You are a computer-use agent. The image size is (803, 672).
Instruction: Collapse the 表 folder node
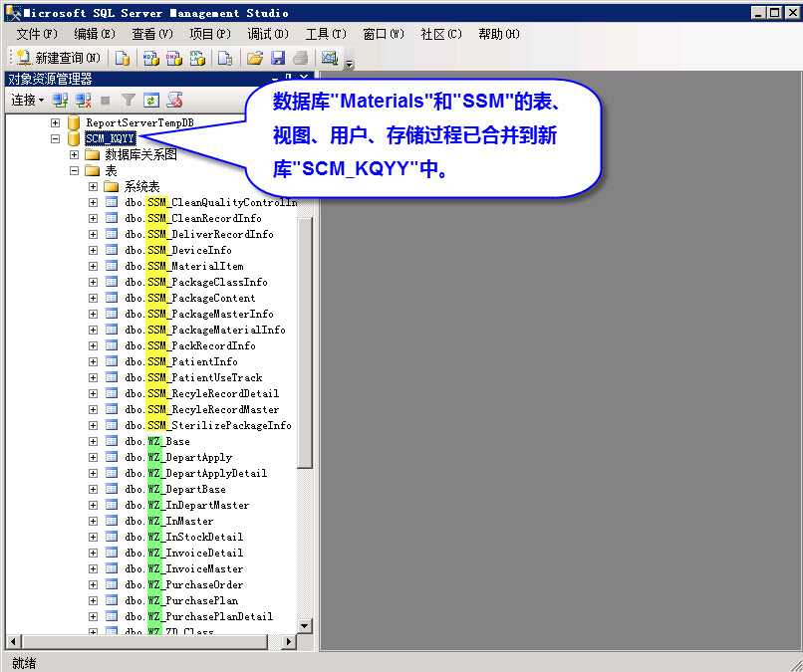[75, 170]
